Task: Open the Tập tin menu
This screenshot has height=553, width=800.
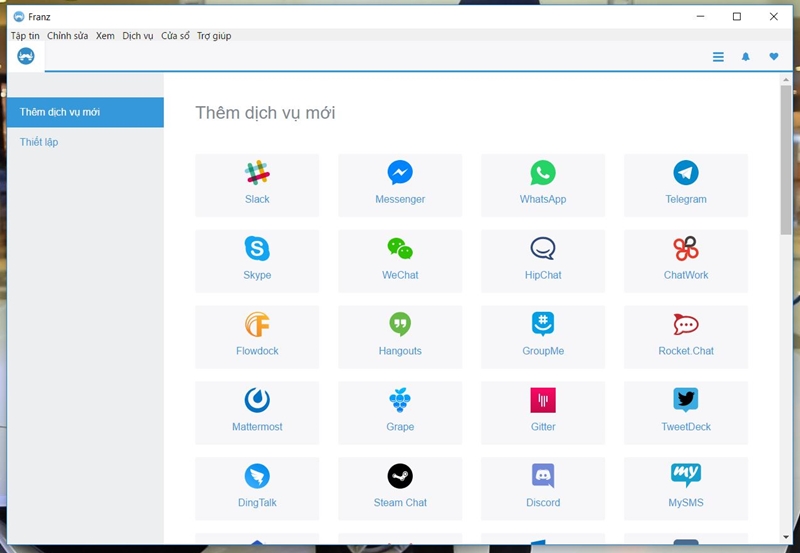Action: click(25, 36)
